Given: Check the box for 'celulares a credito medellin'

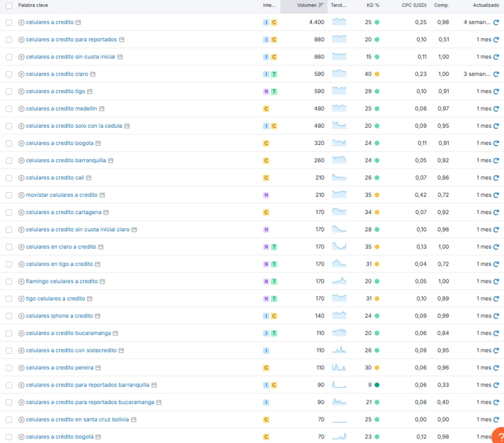Looking at the screenshot, I should [9, 109].
